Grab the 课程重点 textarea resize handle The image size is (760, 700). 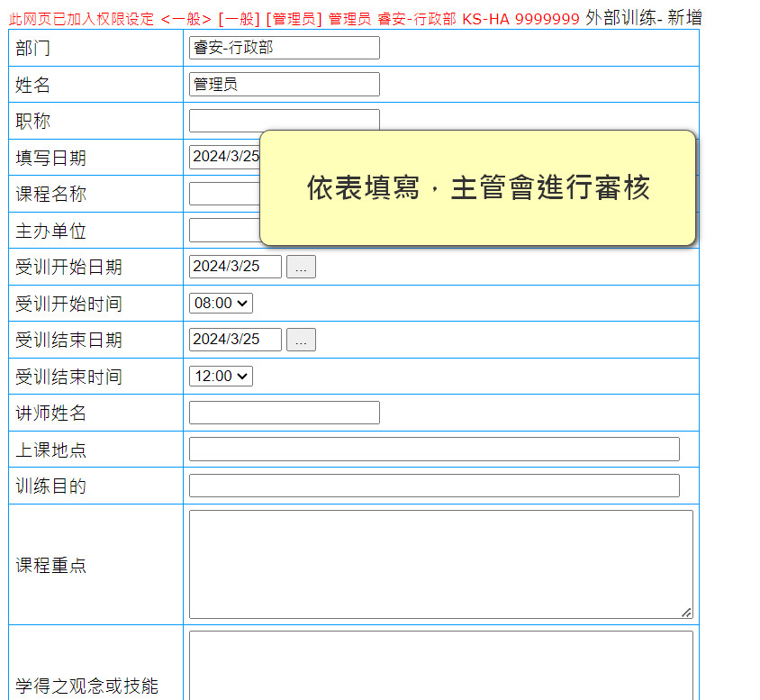pyautogui.click(x=686, y=613)
